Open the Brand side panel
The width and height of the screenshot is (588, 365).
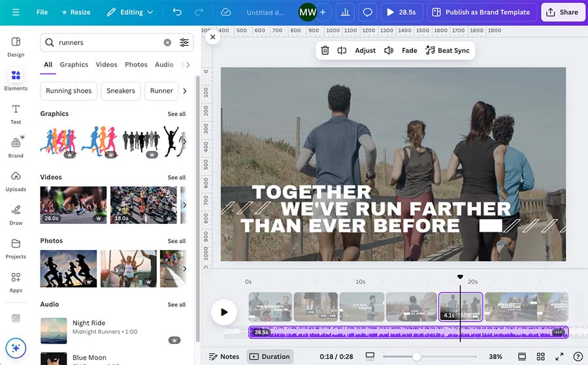click(x=16, y=148)
